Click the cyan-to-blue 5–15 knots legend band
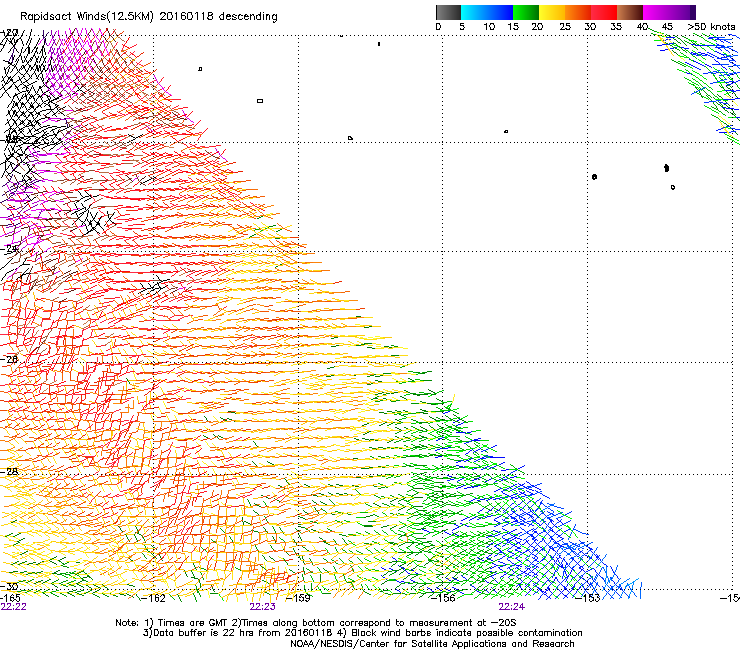 pyautogui.click(x=487, y=12)
